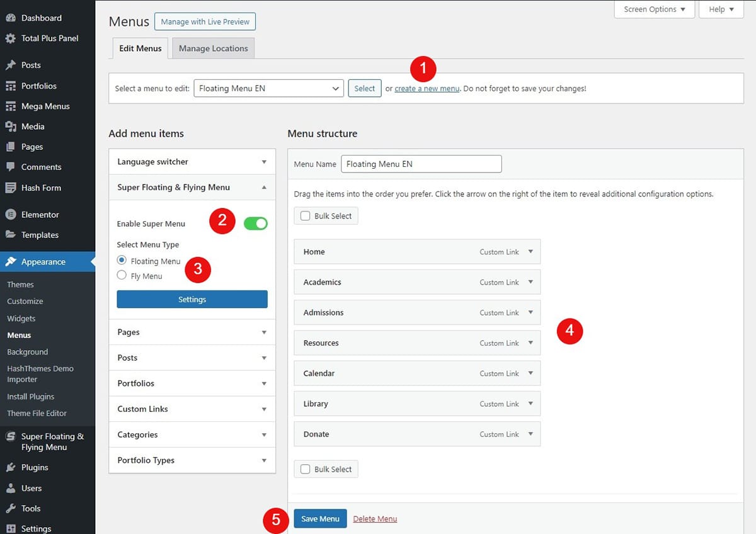Disable the Enable Super Menu toggle
The image size is (756, 534).
pos(256,224)
